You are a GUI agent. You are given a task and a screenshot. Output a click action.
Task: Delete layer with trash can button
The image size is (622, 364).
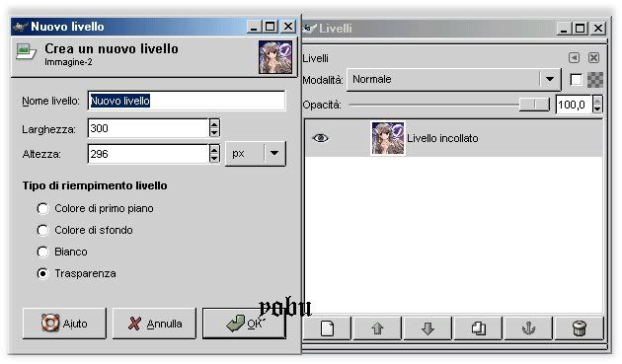580,328
